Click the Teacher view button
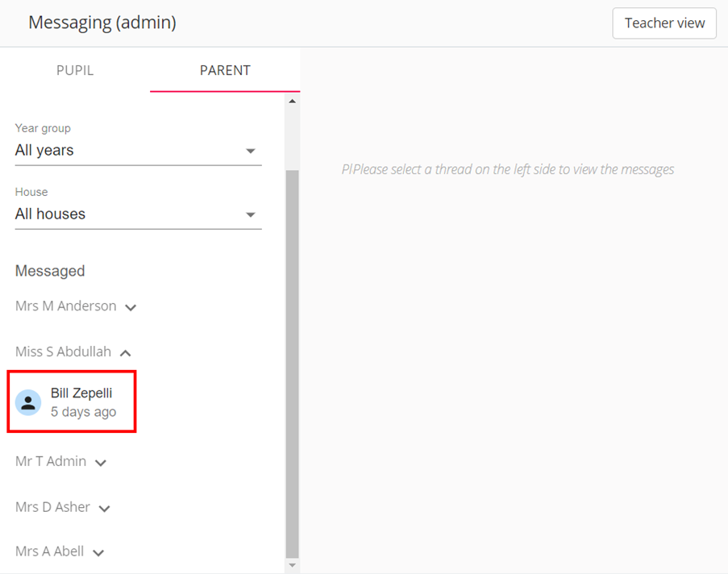The height and width of the screenshot is (574, 728). pyautogui.click(x=664, y=23)
